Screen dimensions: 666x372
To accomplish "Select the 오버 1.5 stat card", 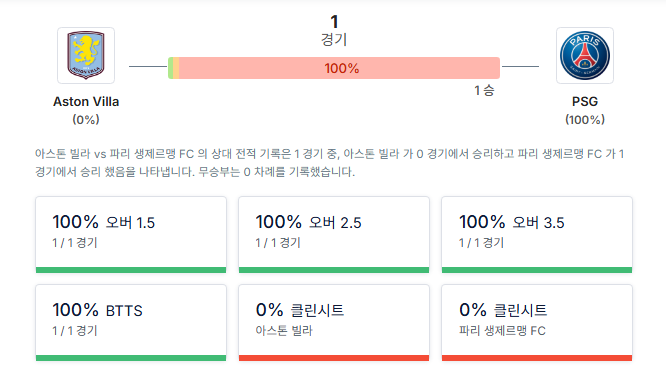I will tap(131, 234).
